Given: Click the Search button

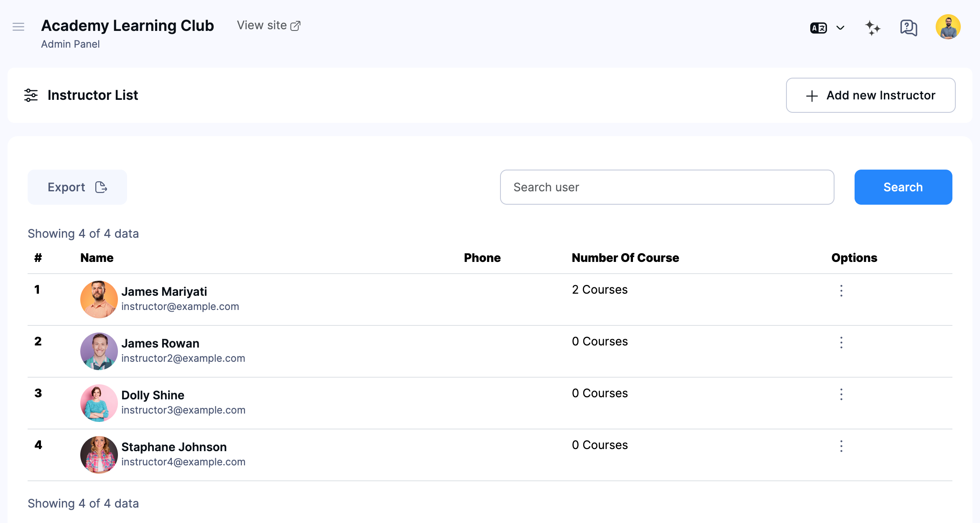Looking at the screenshot, I should click(903, 187).
